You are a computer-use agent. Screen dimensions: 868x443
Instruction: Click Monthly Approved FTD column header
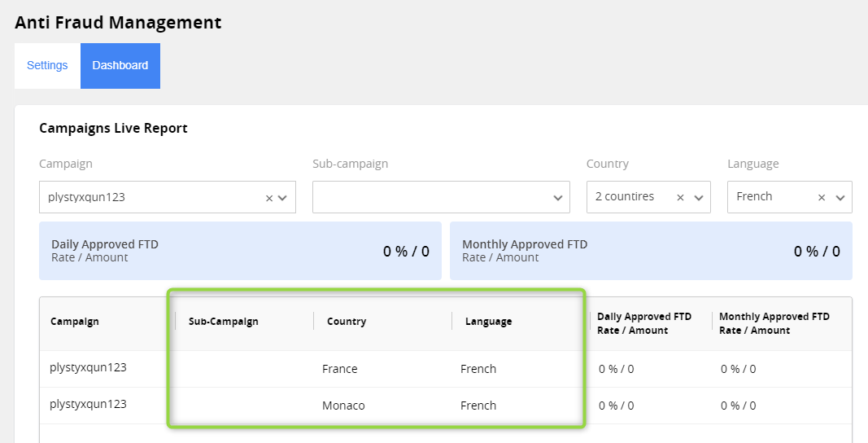774,323
